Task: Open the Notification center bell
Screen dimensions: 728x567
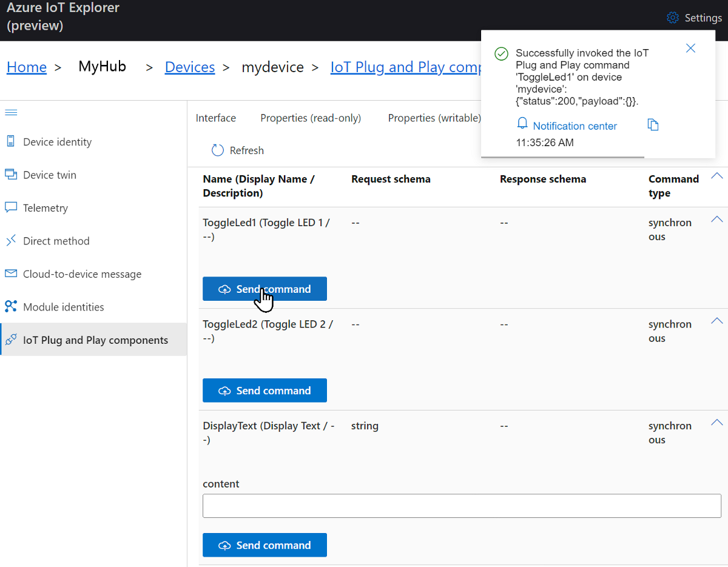Action: pyautogui.click(x=522, y=123)
